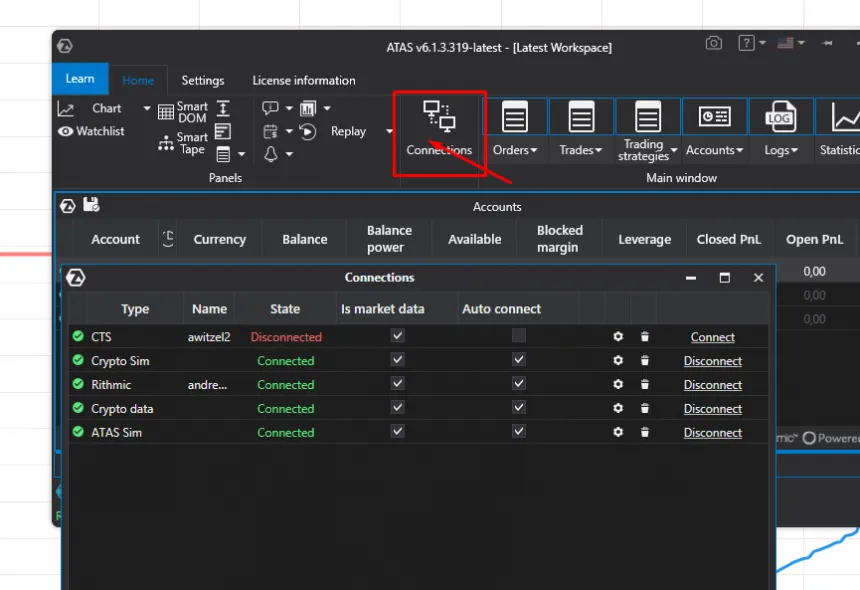Click the State column header
The image size is (860, 590).
pyautogui.click(x=285, y=309)
